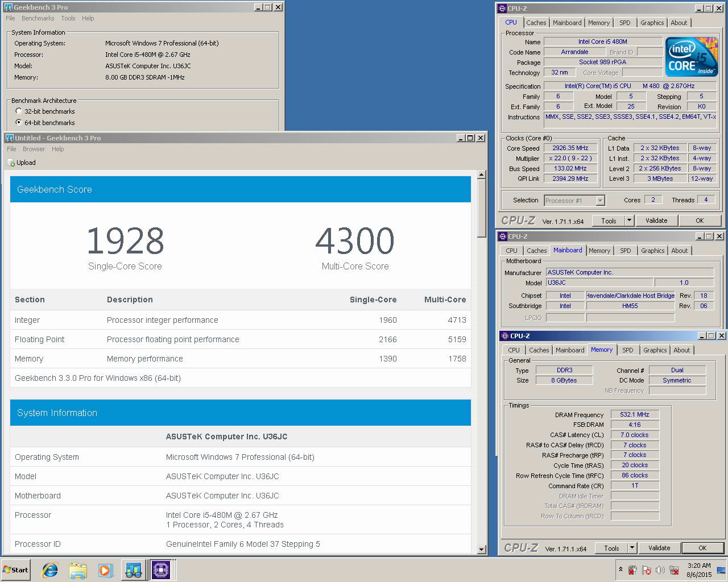Open the network status tray icon
728x582 pixels.
tap(674, 569)
